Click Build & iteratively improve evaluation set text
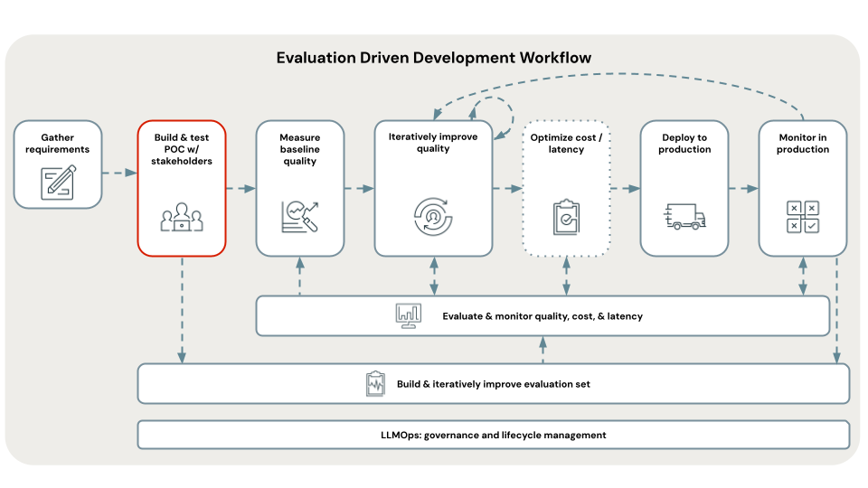Viewport: 868px width, 488px height. click(493, 384)
